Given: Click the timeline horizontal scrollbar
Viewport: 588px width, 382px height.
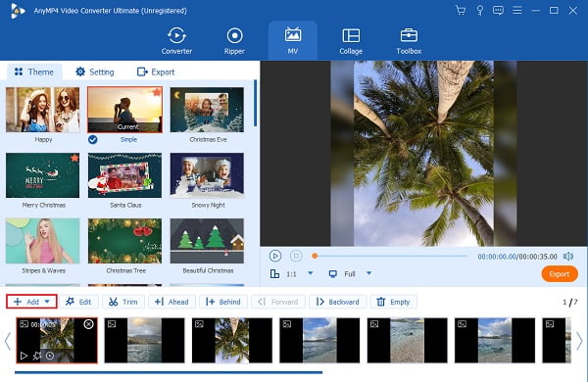Looking at the screenshot, I should point(169,372).
